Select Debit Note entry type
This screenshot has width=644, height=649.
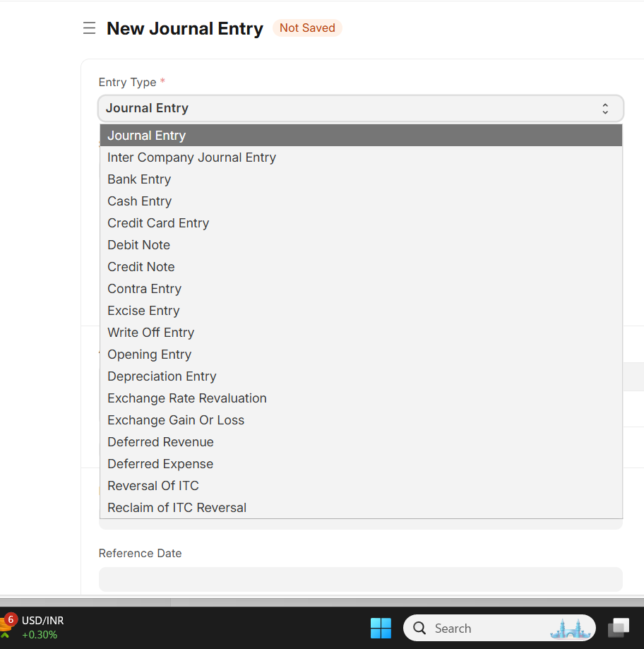click(x=138, y=245)
